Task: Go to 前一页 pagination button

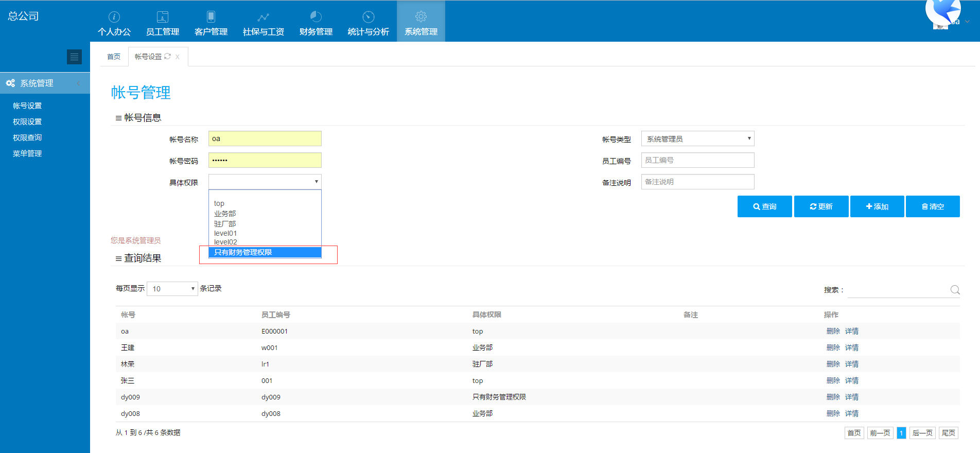Action: click(880, 433)
